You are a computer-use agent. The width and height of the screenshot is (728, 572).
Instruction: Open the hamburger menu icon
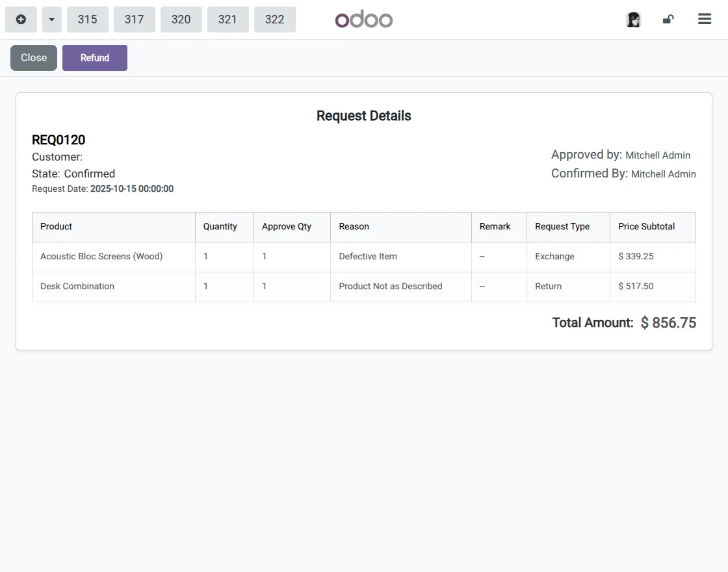(x=705, y=19)
